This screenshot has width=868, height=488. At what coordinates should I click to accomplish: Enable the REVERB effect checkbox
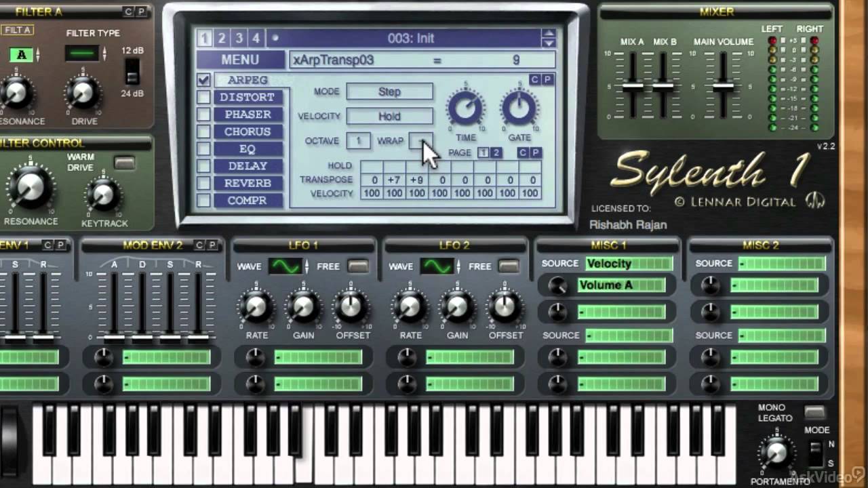(x=203, y=183)
